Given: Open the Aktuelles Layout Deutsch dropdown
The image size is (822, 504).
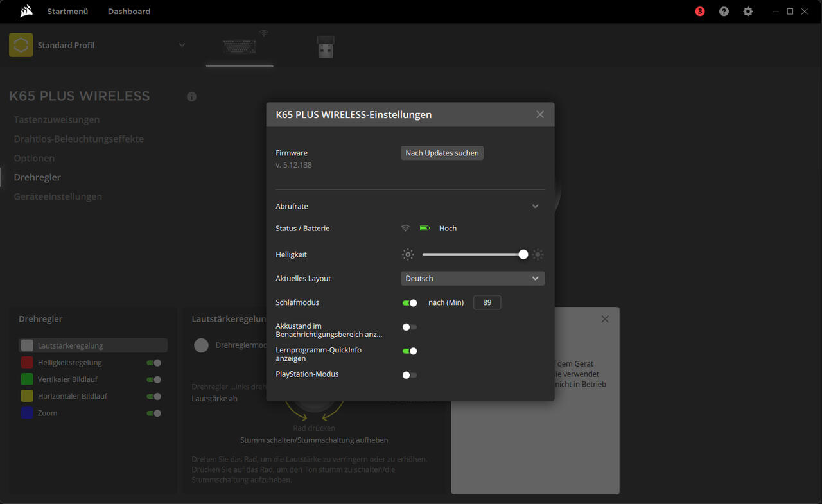Looking at the screenshot, I should tap(473, 279).
